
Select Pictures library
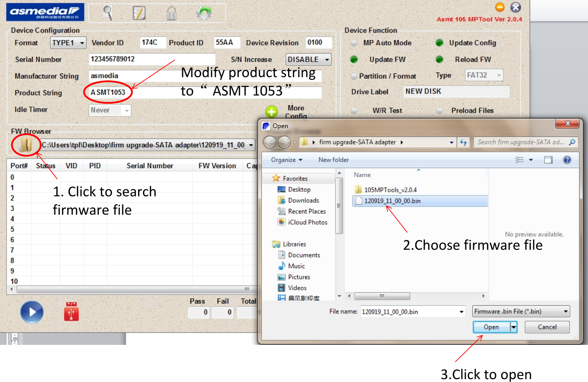click(x=294, y=277)
